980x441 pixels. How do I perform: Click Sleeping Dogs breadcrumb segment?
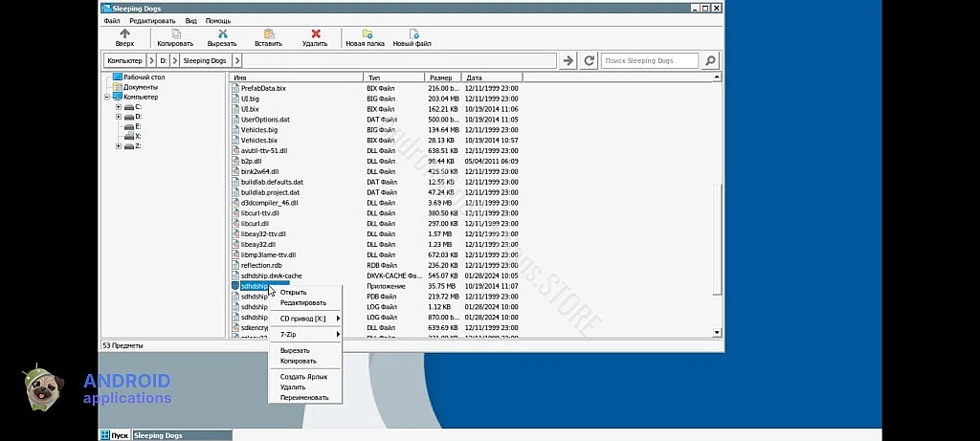tap(207, 60)
